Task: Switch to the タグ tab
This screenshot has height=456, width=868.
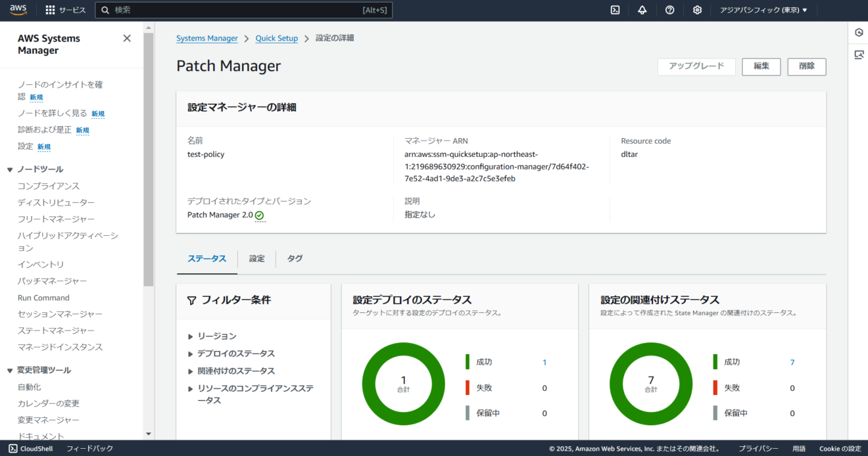Action: tap(294, 258)
